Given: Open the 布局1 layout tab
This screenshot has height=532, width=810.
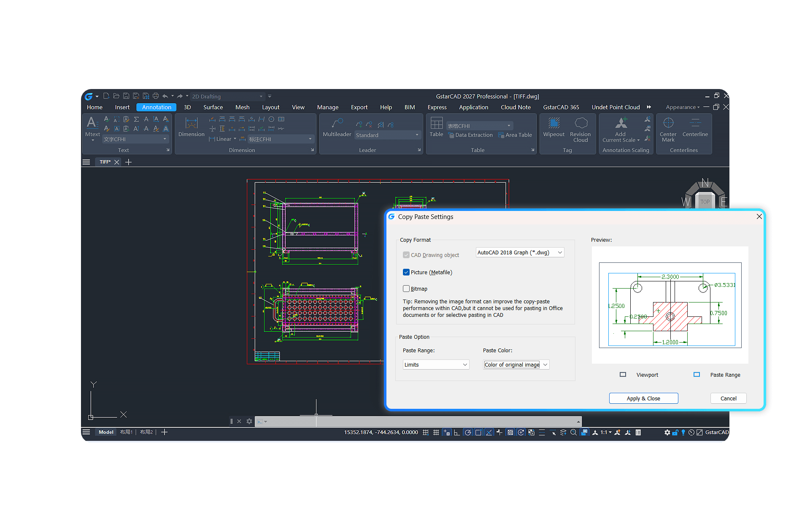Looking at the screenshot, I should click(126, 432).
